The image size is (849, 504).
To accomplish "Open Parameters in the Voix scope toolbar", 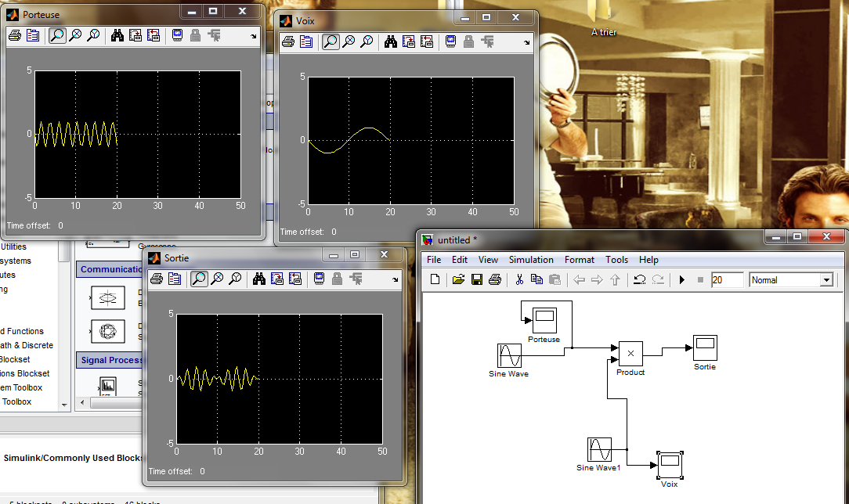I will 306,41.
